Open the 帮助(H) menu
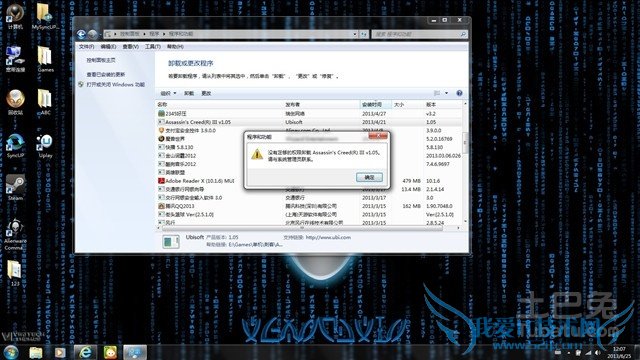The height and width of the screenshot is (360, 640). click(175, 47)
